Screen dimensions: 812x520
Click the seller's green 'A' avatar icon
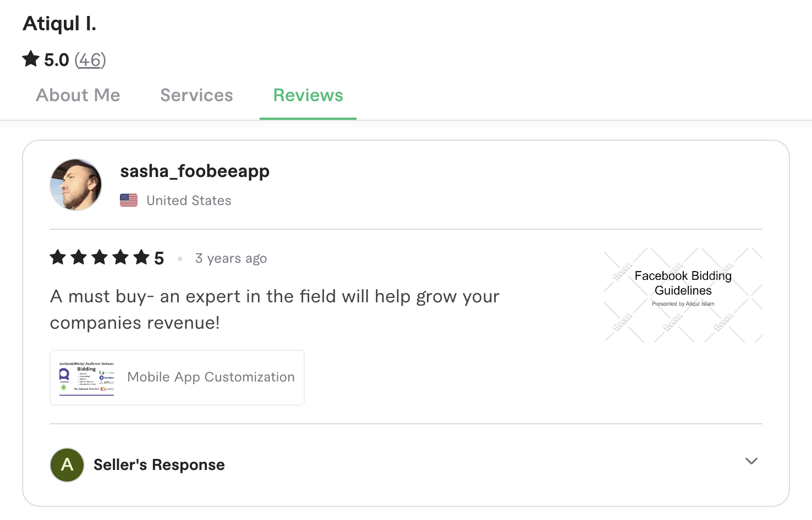click(67, 464)
